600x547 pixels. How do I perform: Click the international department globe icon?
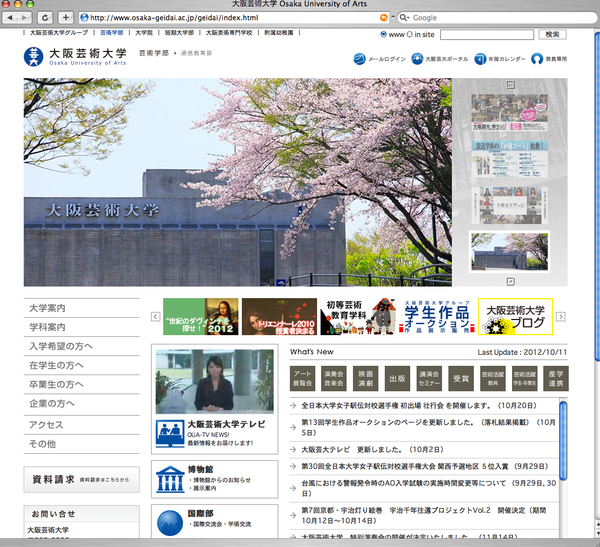click(170, 523)
